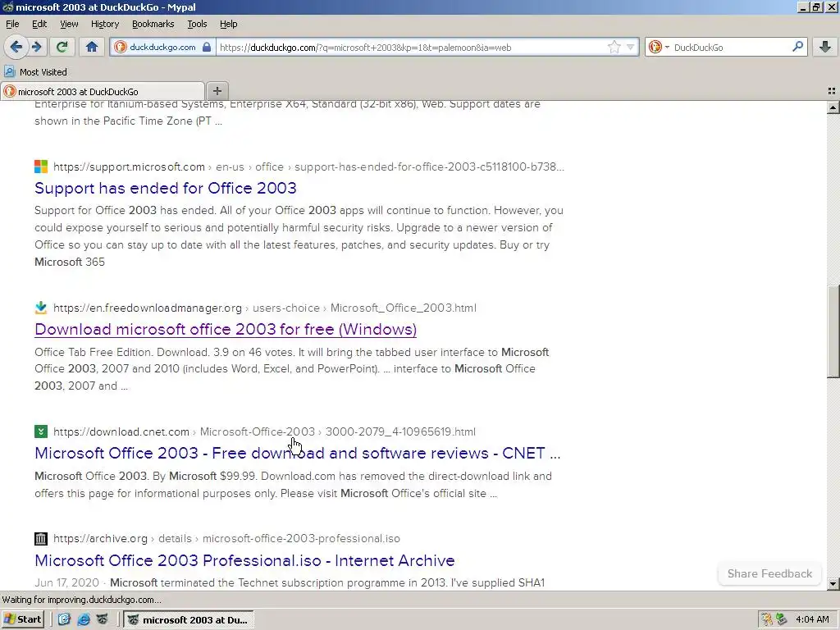840x630 pixels.
Task: Click the Microsoft logo favicon
Action: [x=41, y=167]
